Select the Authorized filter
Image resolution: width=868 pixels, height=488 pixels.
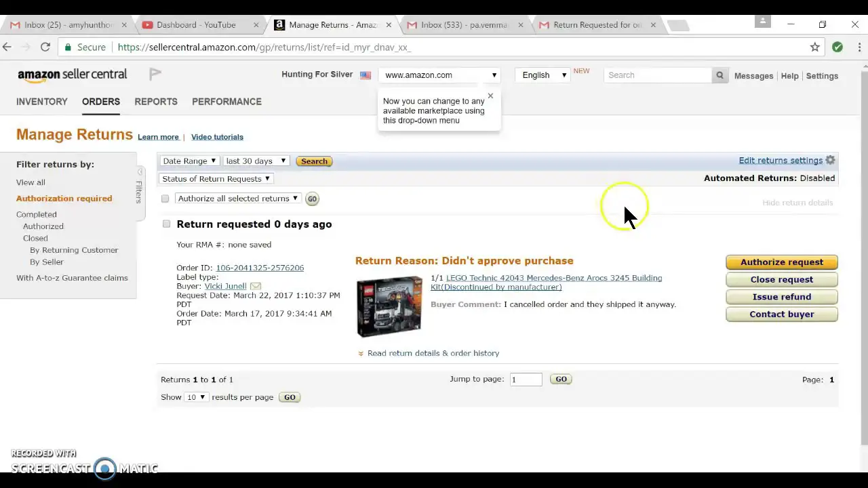43,226
